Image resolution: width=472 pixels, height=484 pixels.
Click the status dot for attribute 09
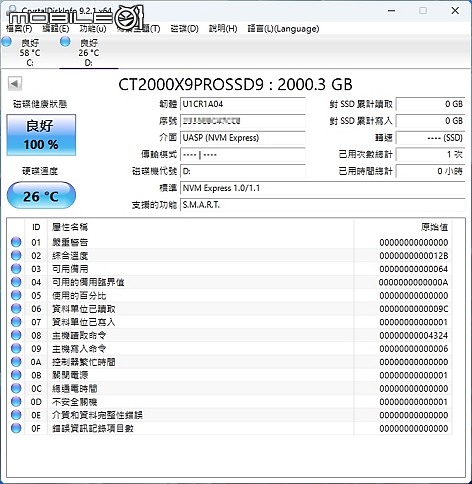[16, 349]
